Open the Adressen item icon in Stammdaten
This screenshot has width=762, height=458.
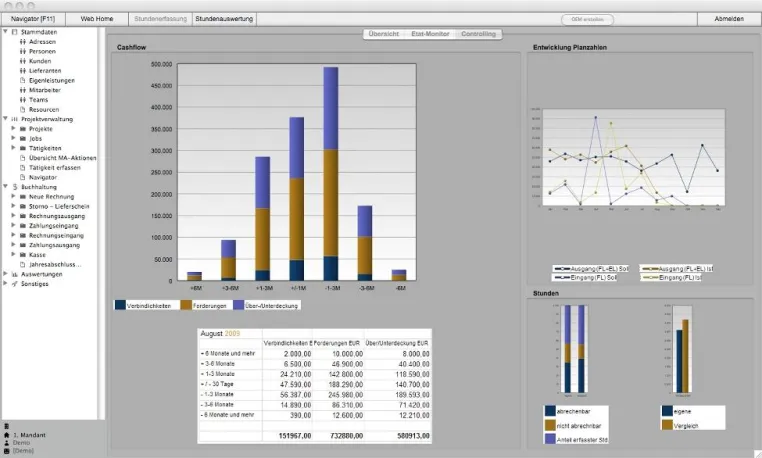[22, 42]
